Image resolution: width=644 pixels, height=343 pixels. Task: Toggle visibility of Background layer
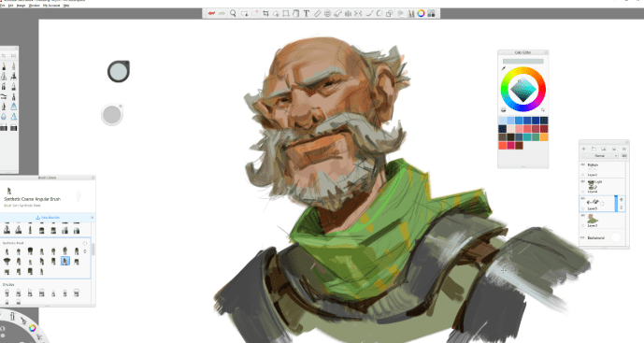583,237
